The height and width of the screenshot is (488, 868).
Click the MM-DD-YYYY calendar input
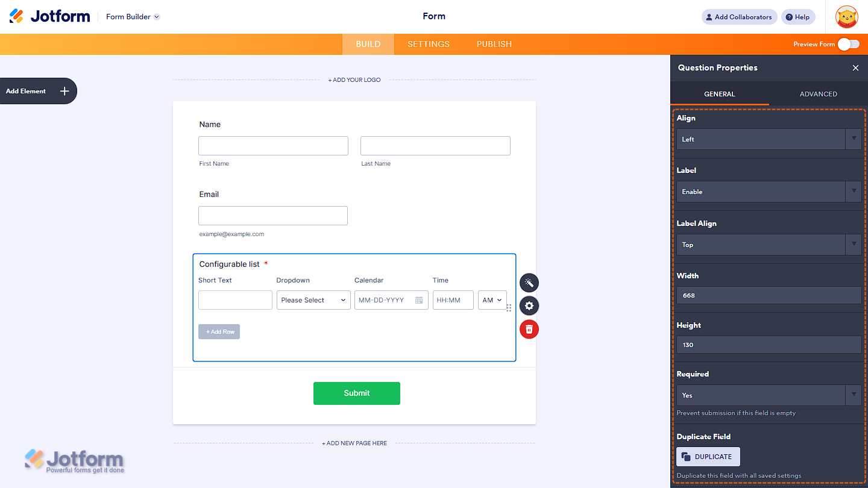(x=391, y=300)
